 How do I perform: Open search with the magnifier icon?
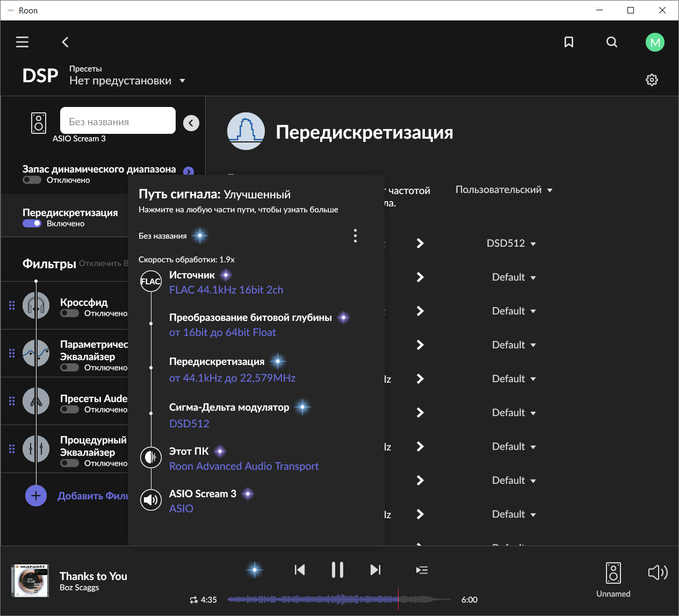point(612,42)
